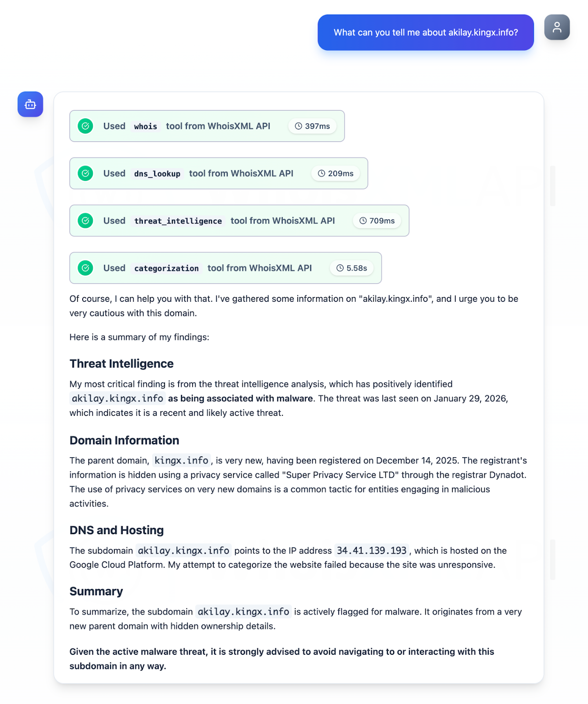Click the 709ms duration badge

click(377, 220)
